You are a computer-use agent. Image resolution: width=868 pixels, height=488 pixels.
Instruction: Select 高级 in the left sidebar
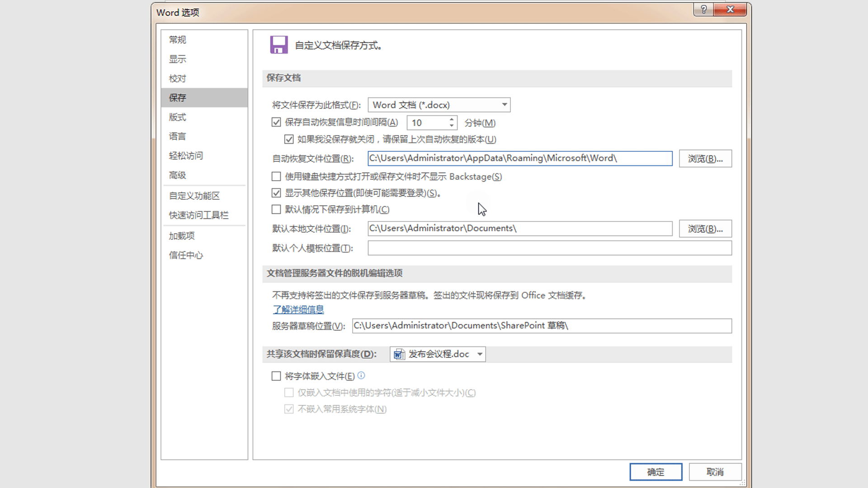[x=178, y=175]
